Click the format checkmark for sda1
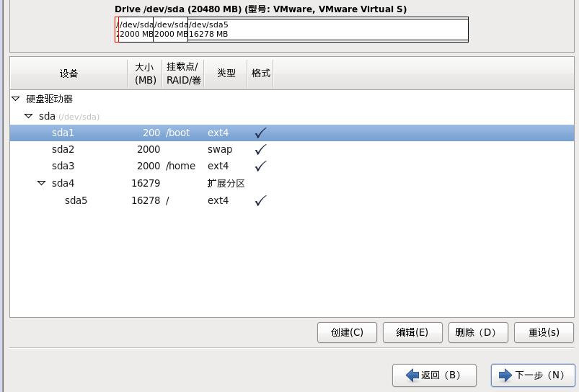Image resolution: width=579 pixels, height=392 pixels. pyautogui.click(x=261, y=133)
